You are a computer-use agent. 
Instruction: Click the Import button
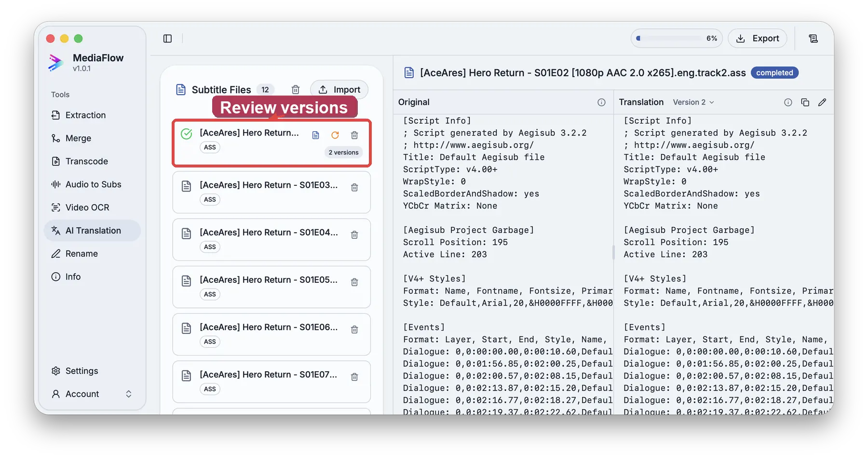click(x=339, y=90)
